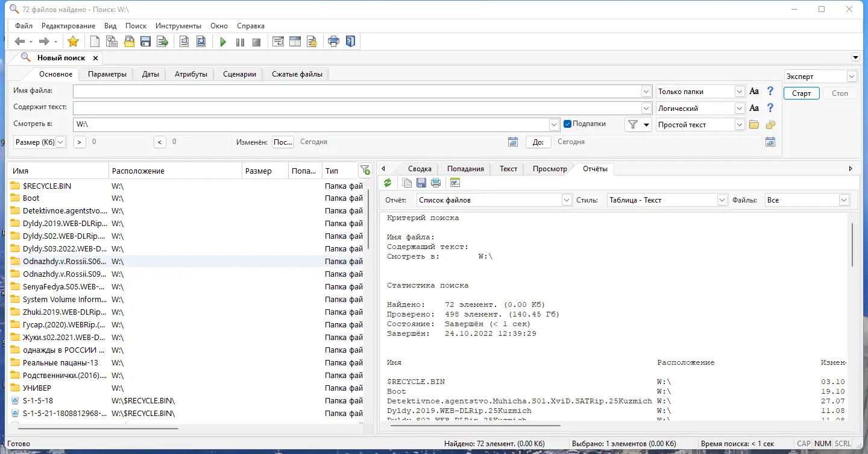Open the Редактирование menu
This screenshot has width=868, height=454.
tap(69, 26)
